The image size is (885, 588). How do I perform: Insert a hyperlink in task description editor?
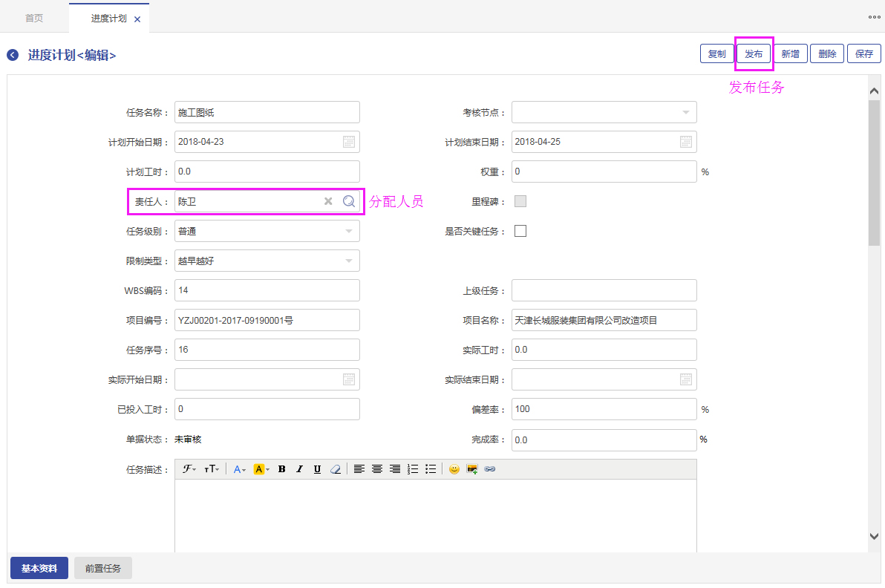[x=490, y=469]
